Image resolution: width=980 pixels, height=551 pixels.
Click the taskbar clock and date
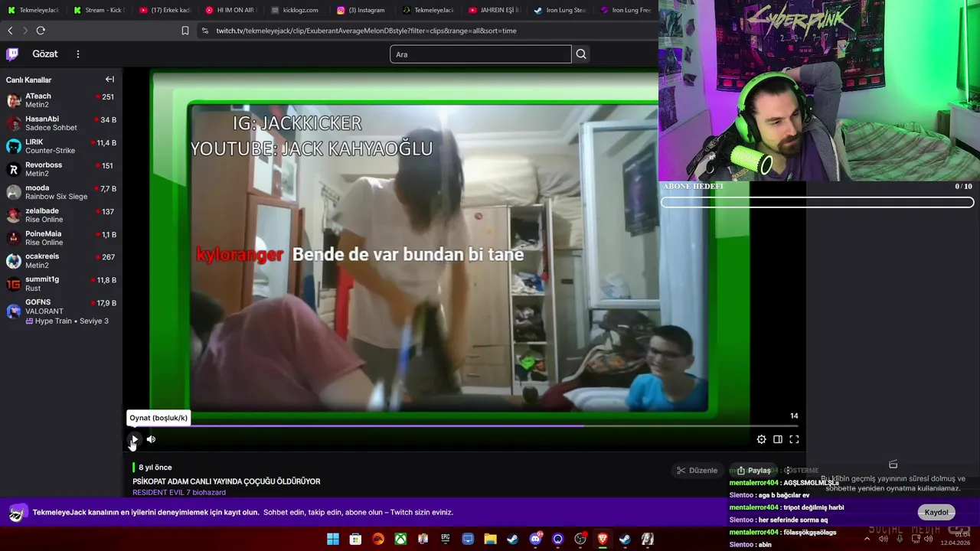(956, 539)
